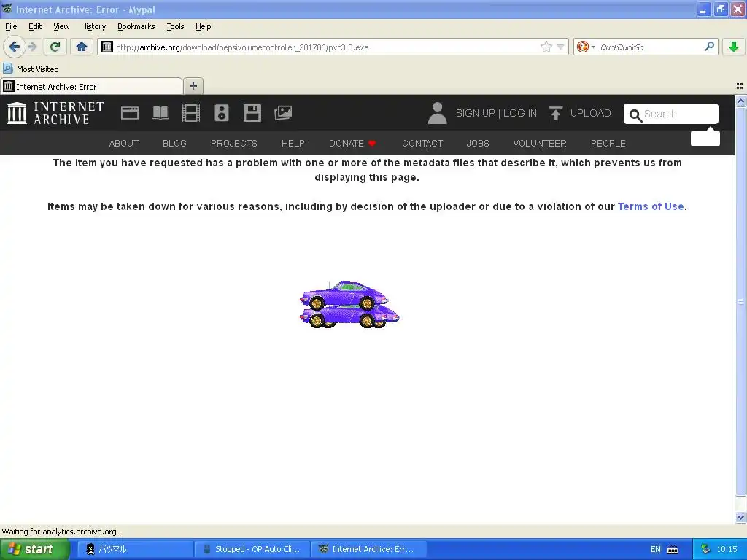
Task: Open the green downloads arrow button
Action: click(x=734, y=47)
